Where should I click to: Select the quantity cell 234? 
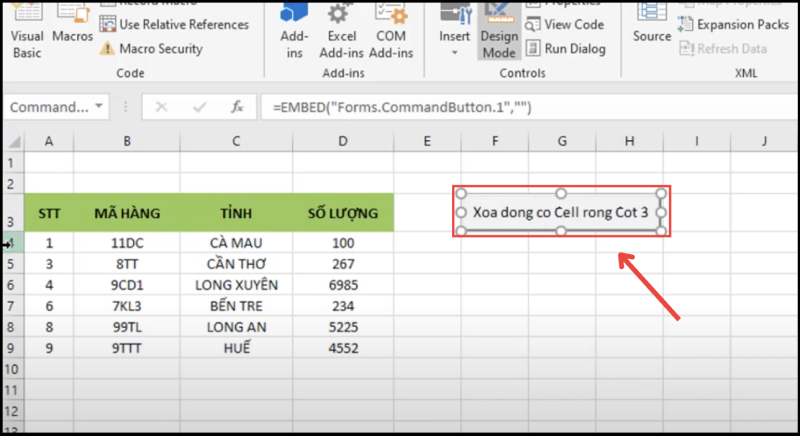coord(343,306)
